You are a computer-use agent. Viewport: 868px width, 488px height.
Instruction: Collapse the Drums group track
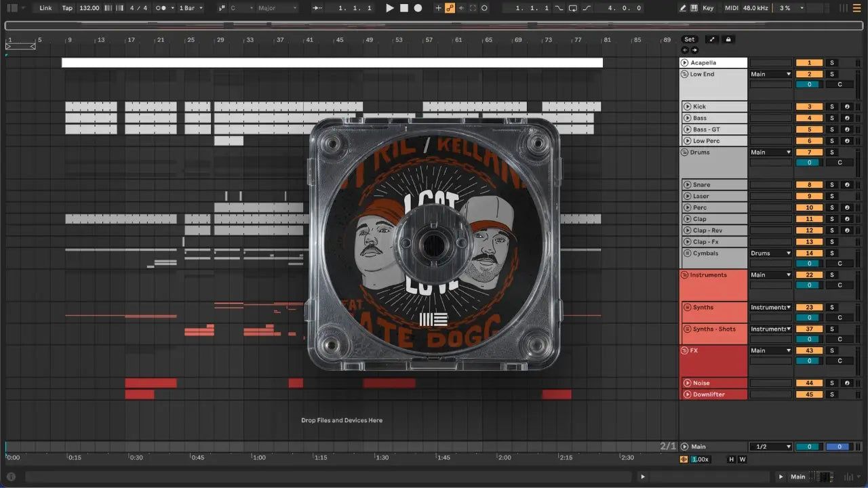coord(684,152)
